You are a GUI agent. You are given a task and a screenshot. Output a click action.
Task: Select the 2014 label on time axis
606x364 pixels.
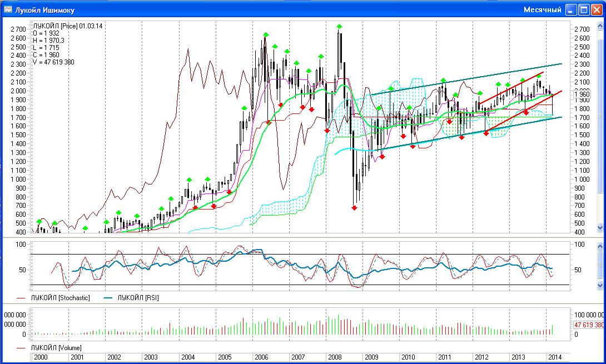point(553,357)
